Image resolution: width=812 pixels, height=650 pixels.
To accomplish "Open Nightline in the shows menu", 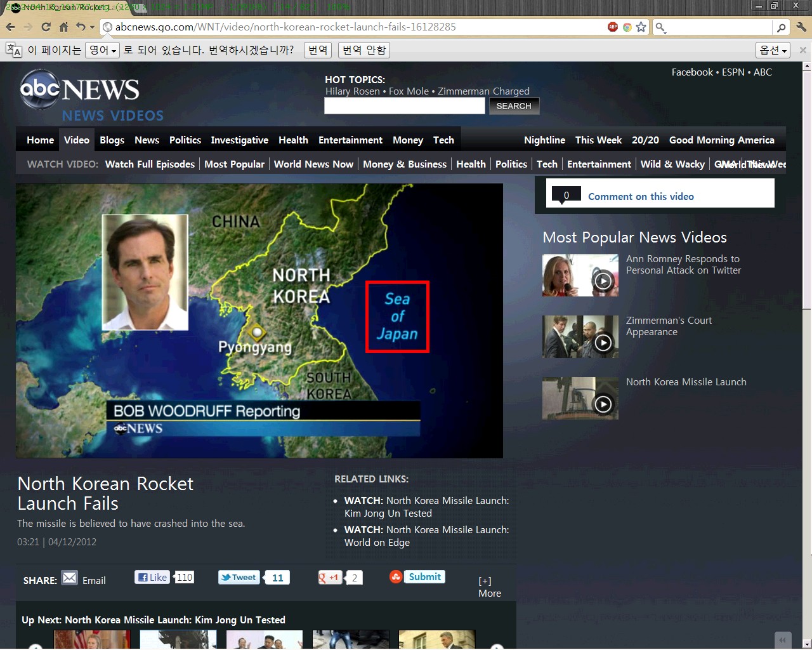I will pyautogui.click(x=544, y=140).
